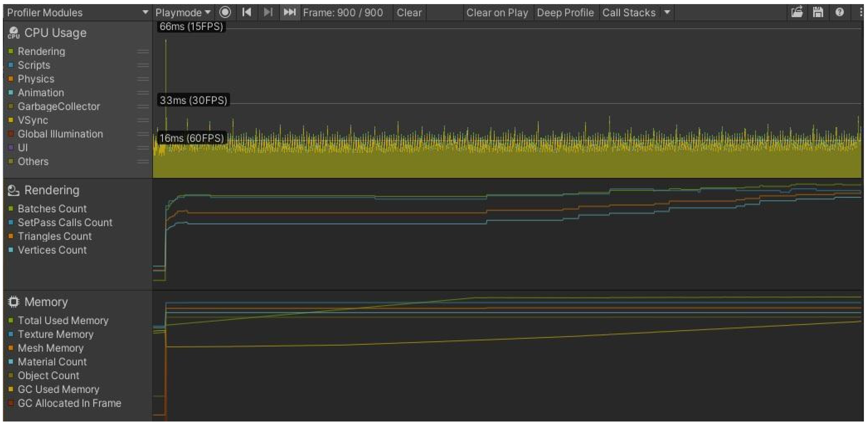The width and height of the screenshot is (868, 426).
Task: Grab the reorder handle for Physics
Action: pos(143,79)
